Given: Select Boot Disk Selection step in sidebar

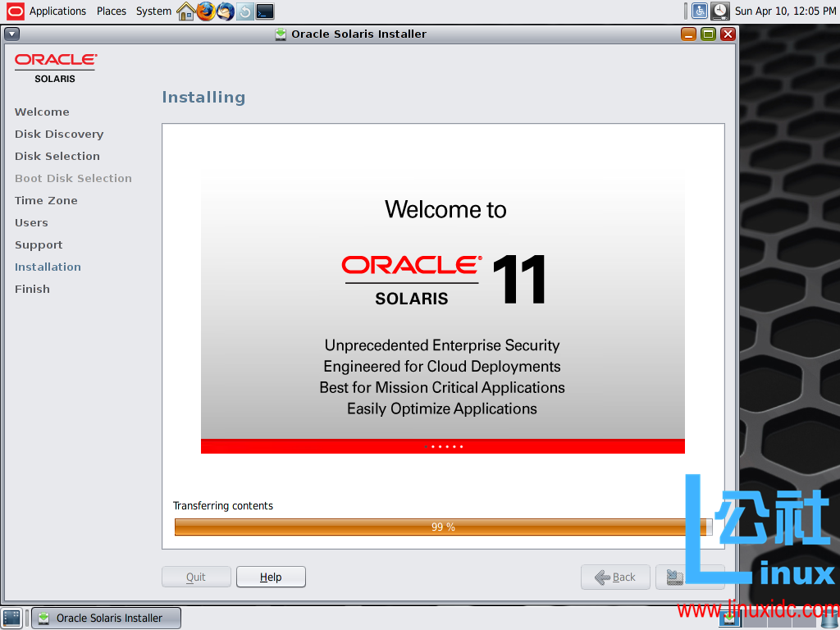Looking at the screenshot, I should (73, 178).
